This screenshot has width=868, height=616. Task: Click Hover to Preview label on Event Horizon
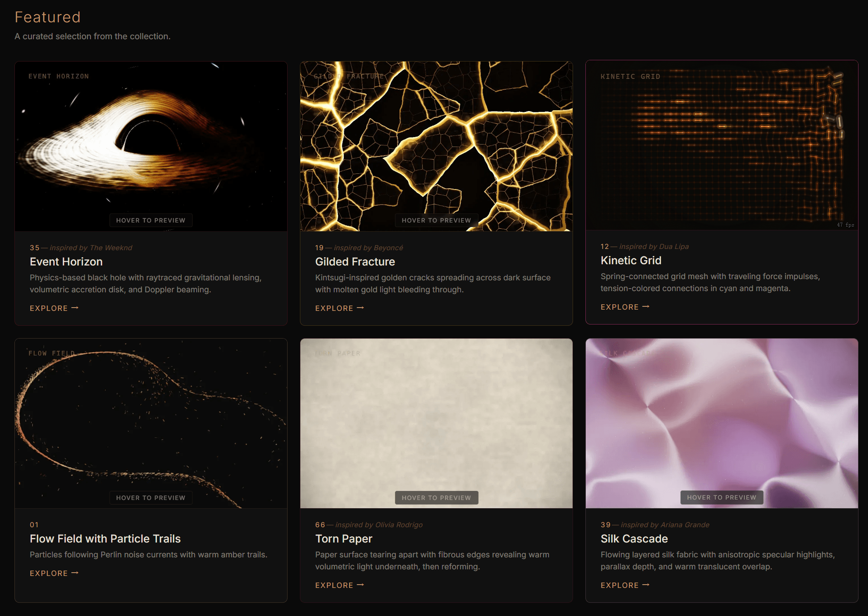click(151, 220)
